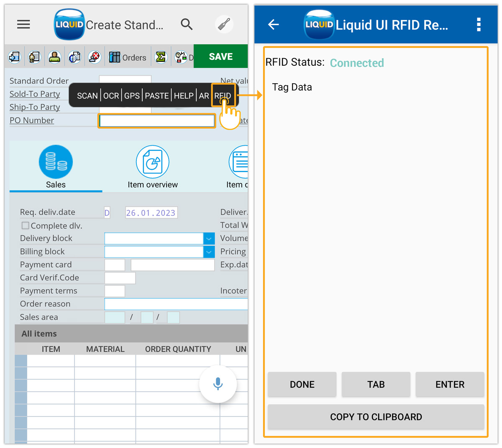502x448 pixels.
Task: Click the COPY TO CLIPBOARD button
Action: pyautogui.click(x=376, y=417)
